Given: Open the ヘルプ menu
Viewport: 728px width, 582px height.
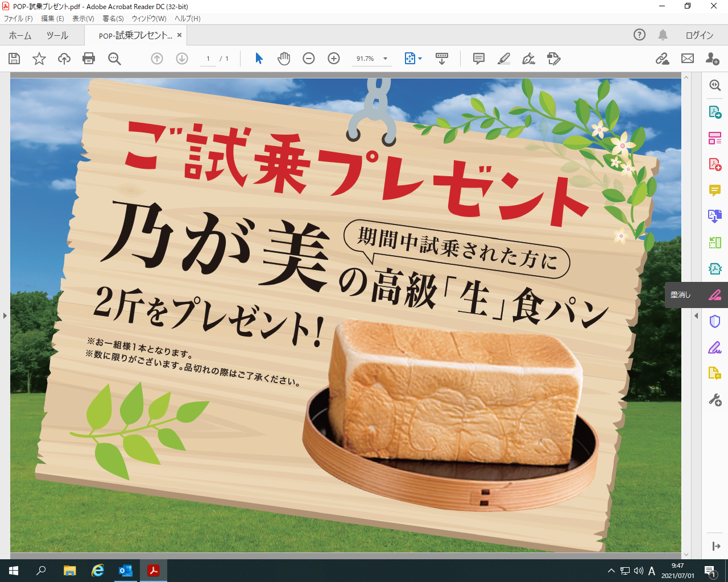Looking at the screenshot, I should tap(188, 18).
